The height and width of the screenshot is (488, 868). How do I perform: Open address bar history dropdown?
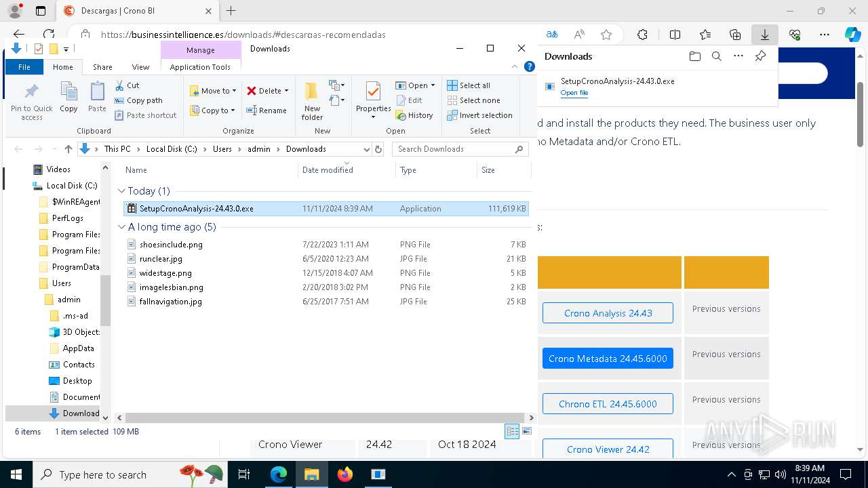367,149
